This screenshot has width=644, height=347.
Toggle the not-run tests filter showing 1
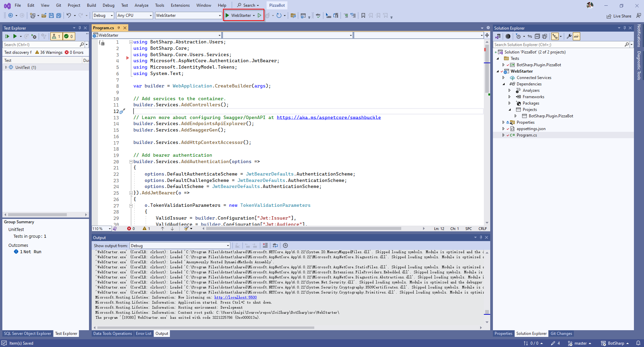pyautogui.click(x=56, y=36)
